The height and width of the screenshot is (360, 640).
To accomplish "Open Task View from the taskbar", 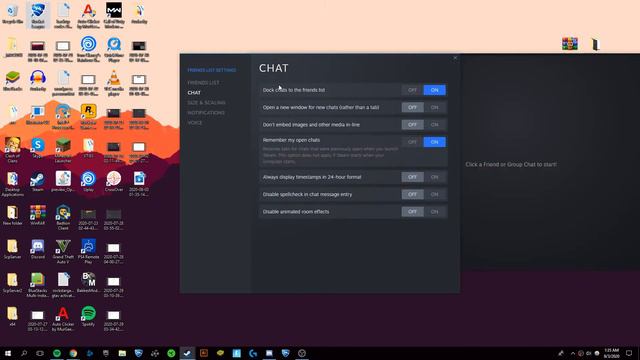I will tap(40, 353).
